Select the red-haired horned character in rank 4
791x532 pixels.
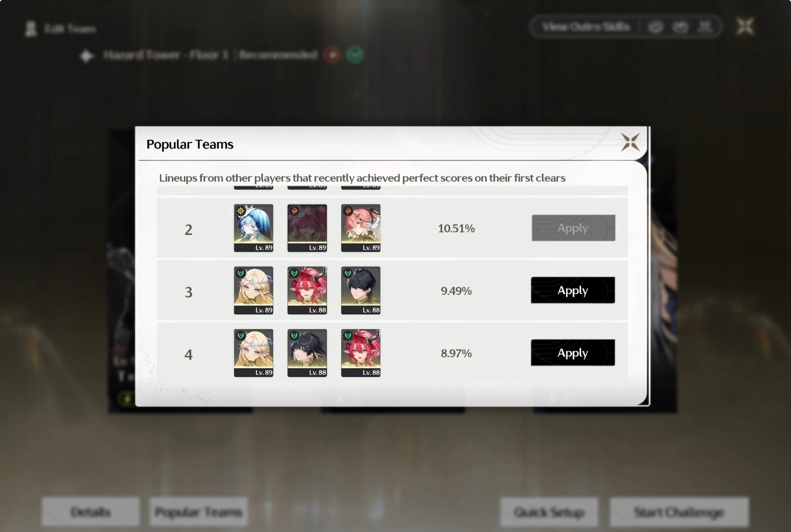[361, 352]
